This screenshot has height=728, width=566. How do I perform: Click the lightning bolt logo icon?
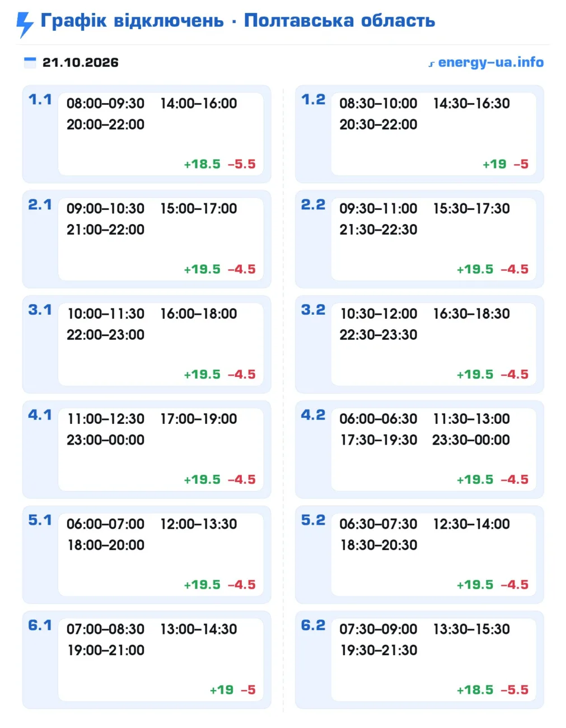click(25, 25)
